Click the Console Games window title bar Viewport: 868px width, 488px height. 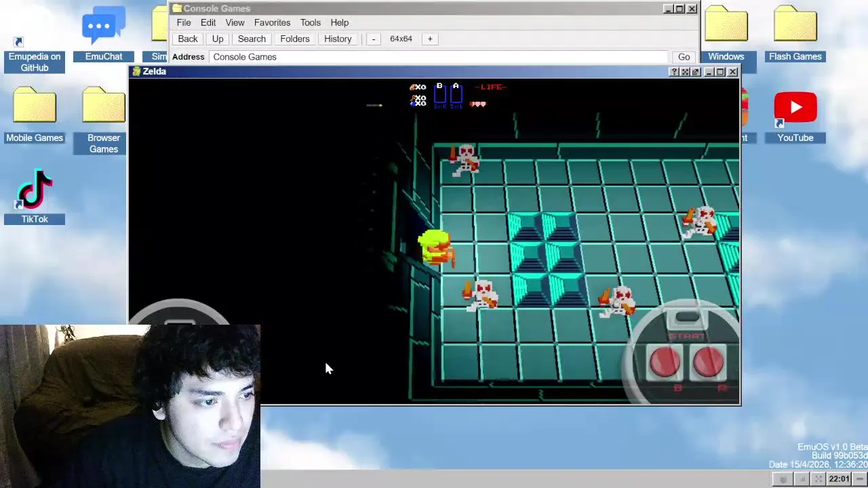(x=434, y=9)
